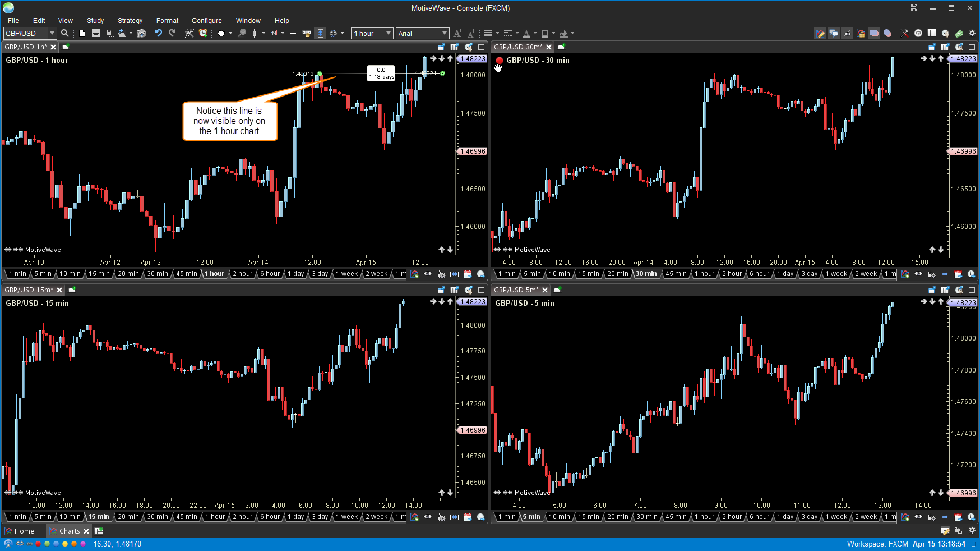
Task: Add a new tab beside the GBP/USD 1h* tab
Action: point(66,47)
